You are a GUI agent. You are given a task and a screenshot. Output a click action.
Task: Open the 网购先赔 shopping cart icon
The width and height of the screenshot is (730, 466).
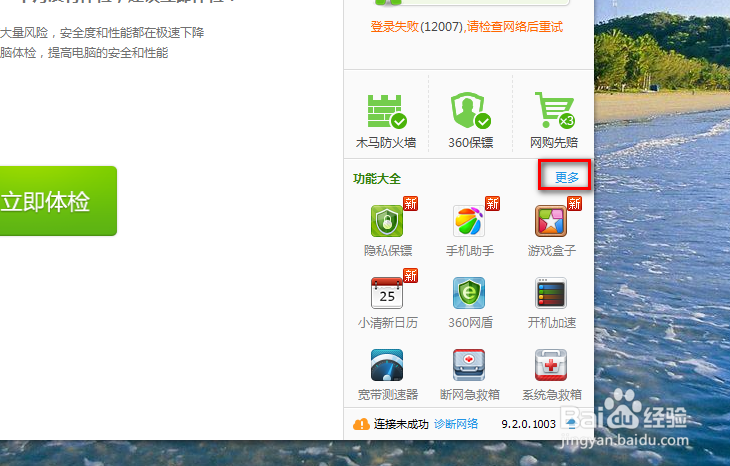tap(554, 111)
